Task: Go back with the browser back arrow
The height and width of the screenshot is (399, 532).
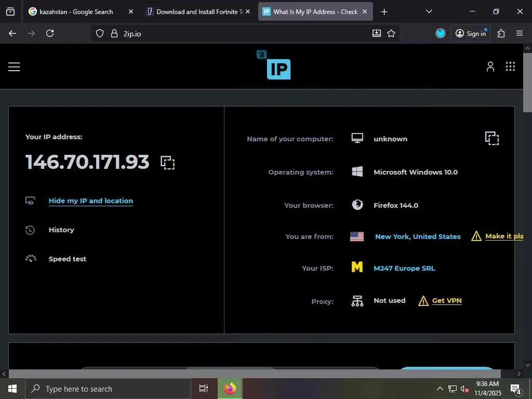Action: (x=12, y=33)
